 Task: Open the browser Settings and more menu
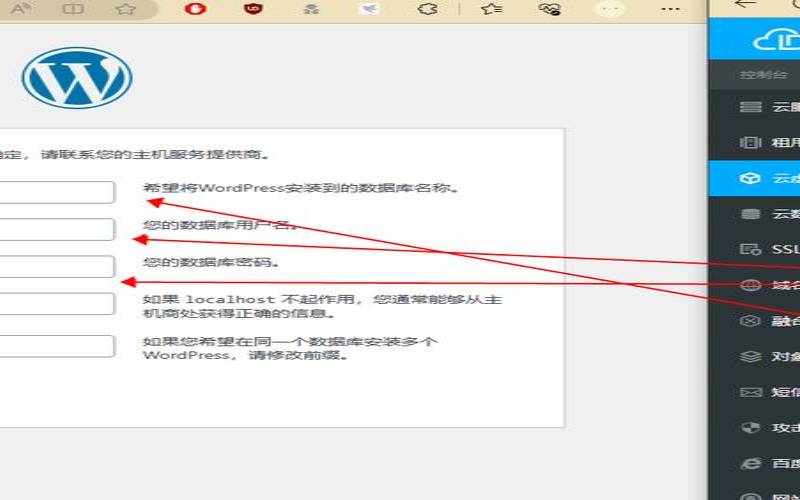(x=670, y=9)
